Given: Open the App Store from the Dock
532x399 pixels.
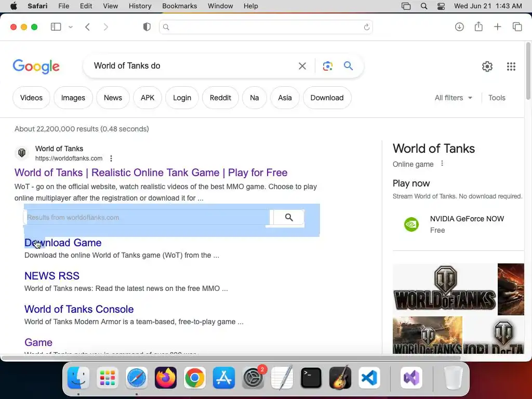Looking at the screenshot, I should pyautogui.click(x=224, y=378).
